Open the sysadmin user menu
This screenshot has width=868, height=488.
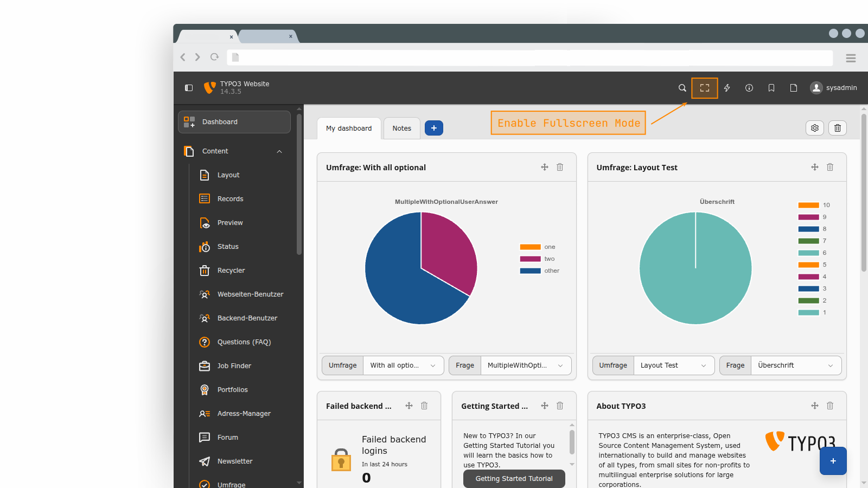pos(834,88)
